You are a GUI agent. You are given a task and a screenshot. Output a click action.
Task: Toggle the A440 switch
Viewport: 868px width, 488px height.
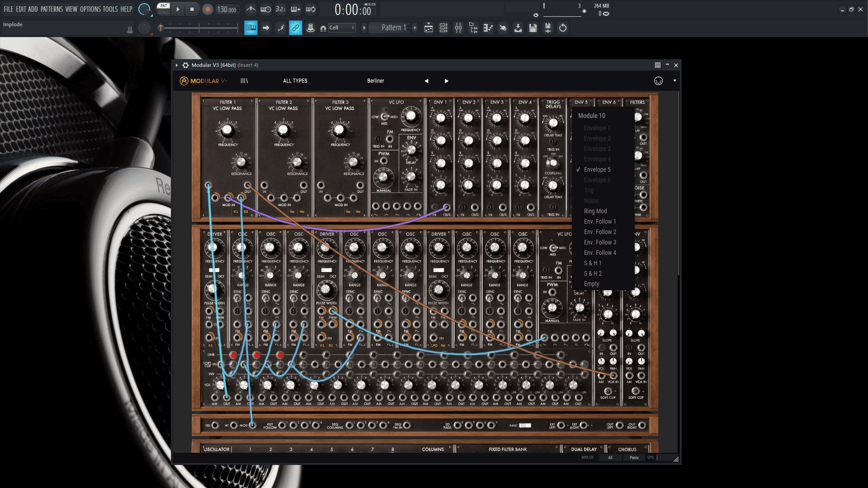coord(525,425)
